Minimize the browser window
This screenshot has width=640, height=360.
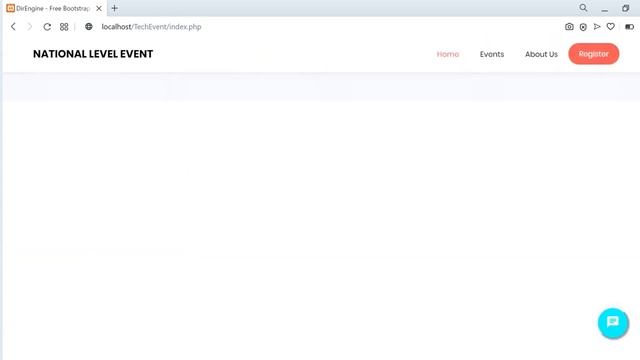(x=604, y=9)
